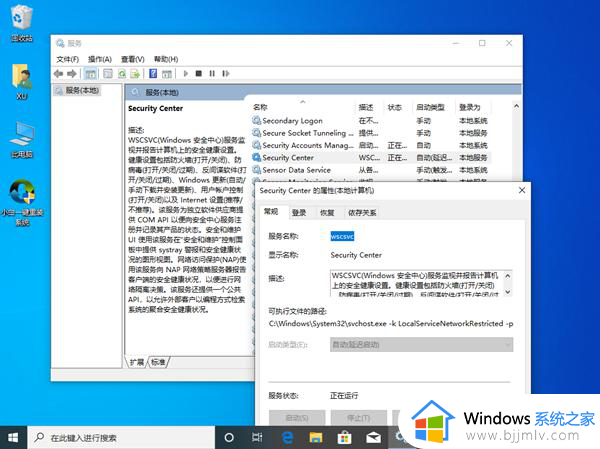Click inside the 描述 description text box
Viewport: 600px width, 449px height.
point(417,284)
